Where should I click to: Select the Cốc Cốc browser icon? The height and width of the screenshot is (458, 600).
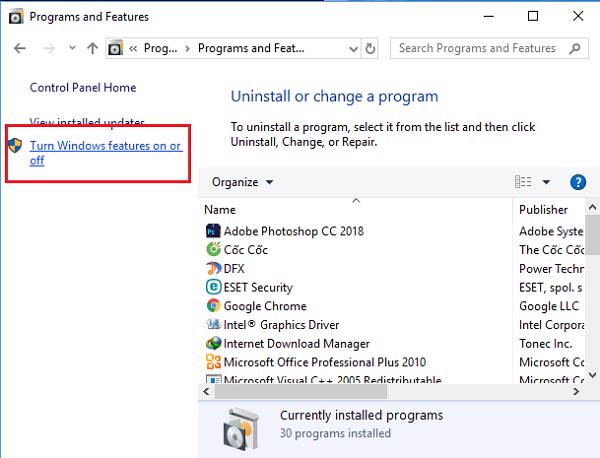click(213, 250)
